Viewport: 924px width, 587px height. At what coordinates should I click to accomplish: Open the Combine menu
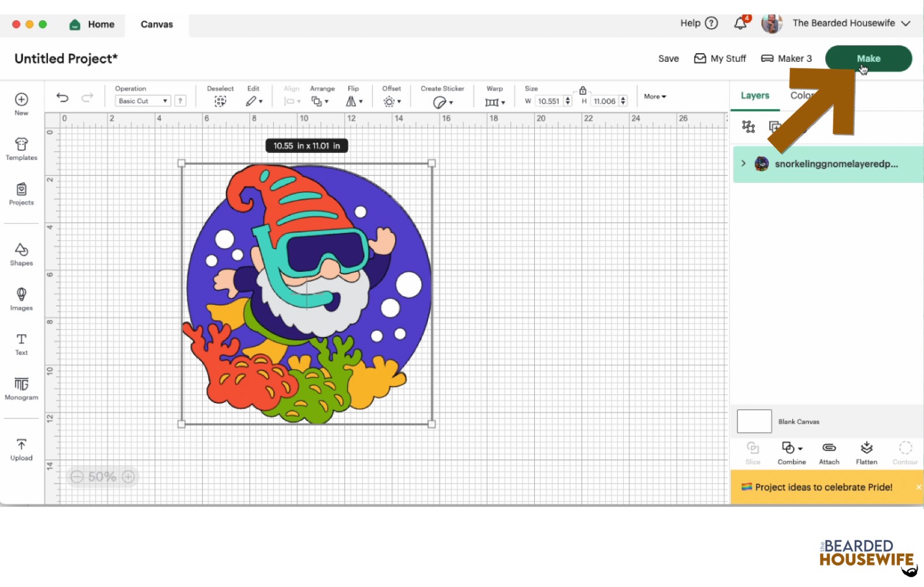tap(792, 453)
